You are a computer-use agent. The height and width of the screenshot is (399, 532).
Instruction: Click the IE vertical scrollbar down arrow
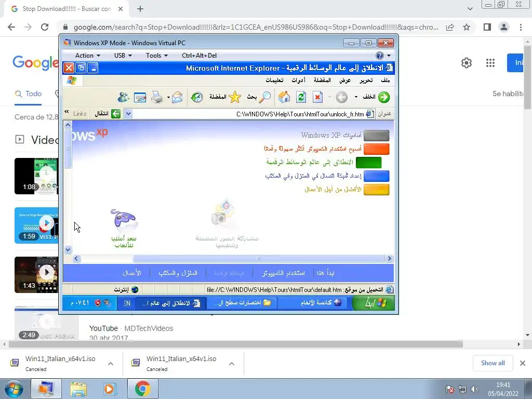tap(68, 250)
